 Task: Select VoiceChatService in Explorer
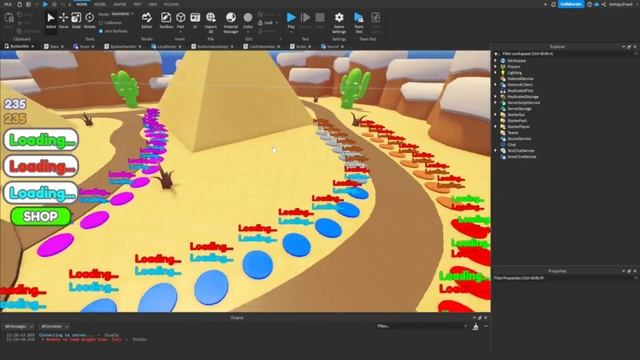pyautogui.click(x=522, y=157)
